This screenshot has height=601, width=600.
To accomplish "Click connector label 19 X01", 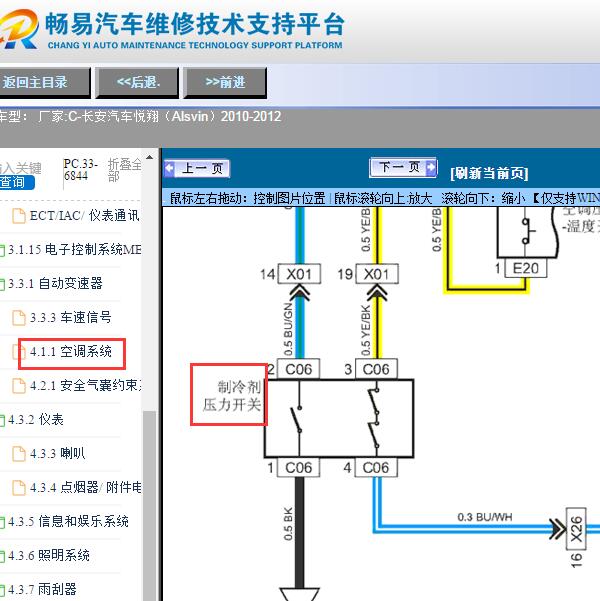I will 368,274.
